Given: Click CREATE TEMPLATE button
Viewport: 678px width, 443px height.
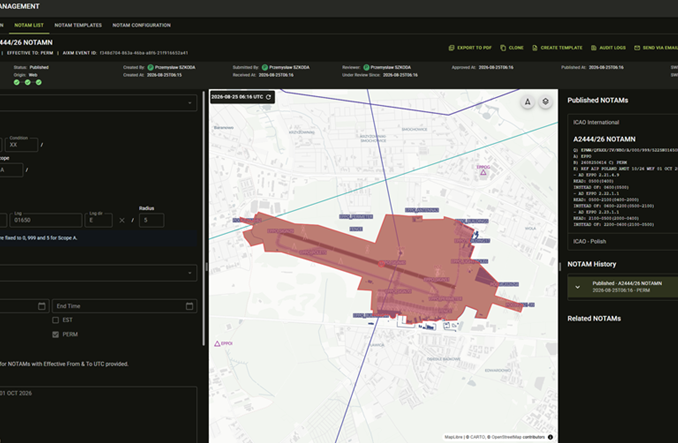Looking at the screenshot, I should [x=557, y=48].
